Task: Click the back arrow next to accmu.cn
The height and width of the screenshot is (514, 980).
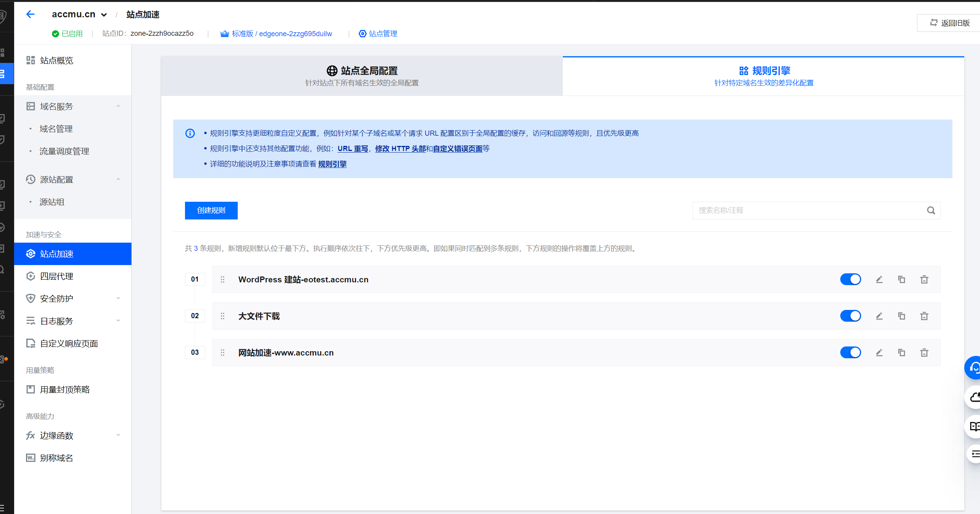Action: click(30, 15)
